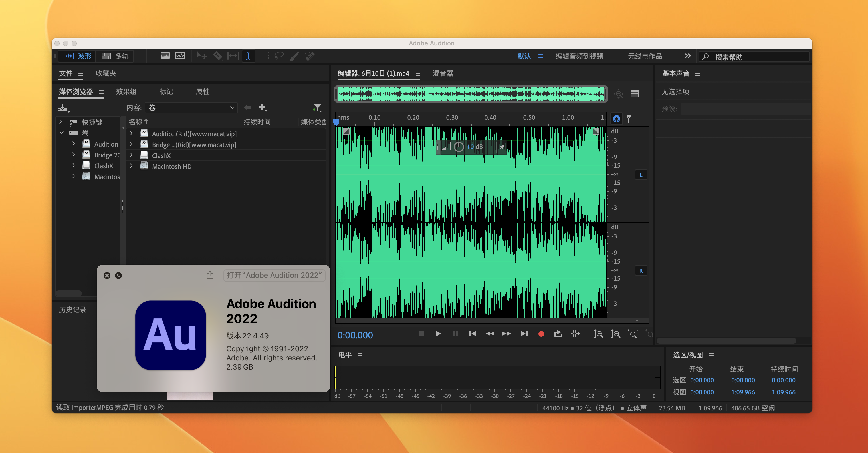Select the Time Selection tool

[248, 56]
